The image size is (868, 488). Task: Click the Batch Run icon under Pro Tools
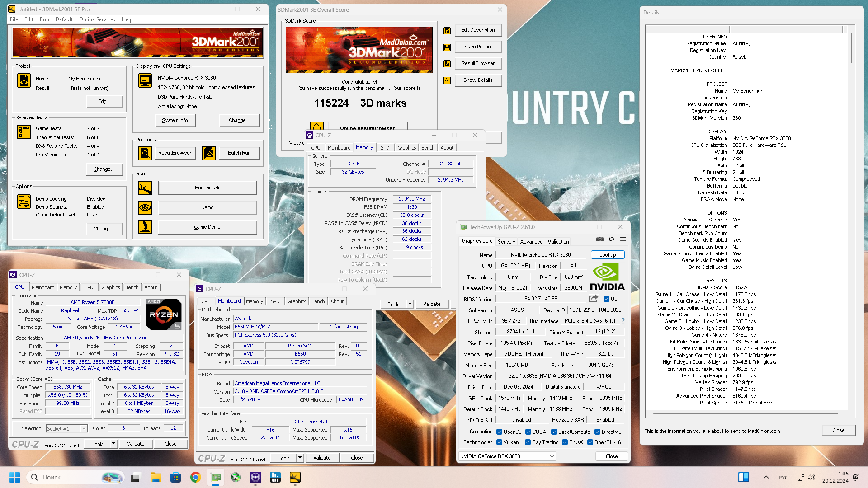[209, 153]
